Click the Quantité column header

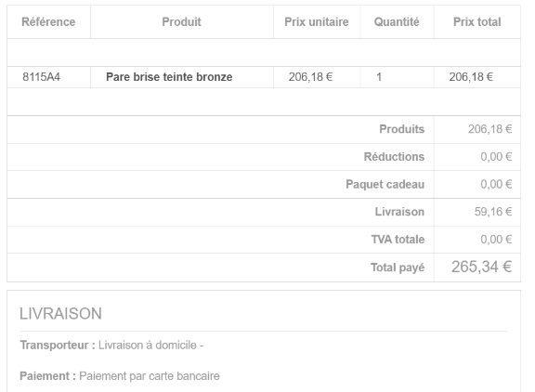[x=397, y=22]
